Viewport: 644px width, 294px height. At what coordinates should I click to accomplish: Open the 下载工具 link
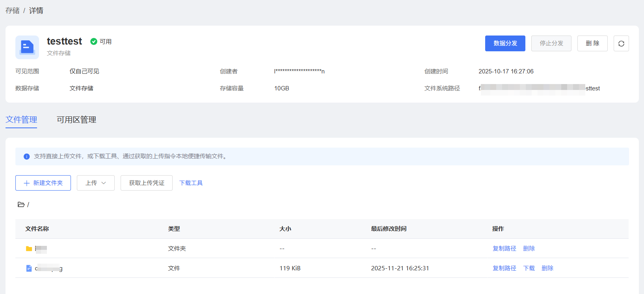191,183
